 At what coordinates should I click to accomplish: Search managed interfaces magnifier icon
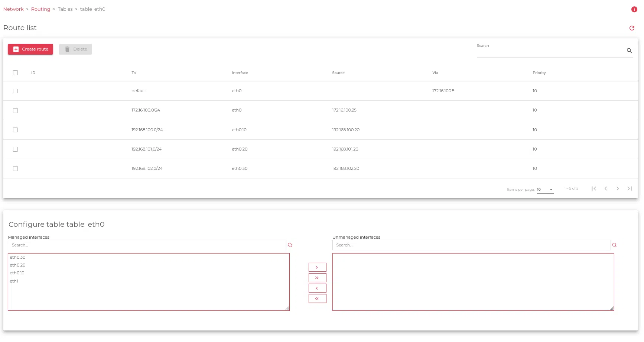click(x=290, y=245)
